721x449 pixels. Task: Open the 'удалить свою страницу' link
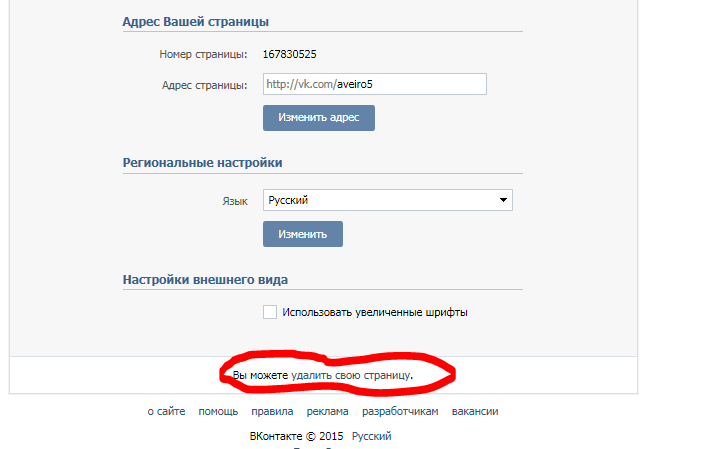click(x=351, y=375)
